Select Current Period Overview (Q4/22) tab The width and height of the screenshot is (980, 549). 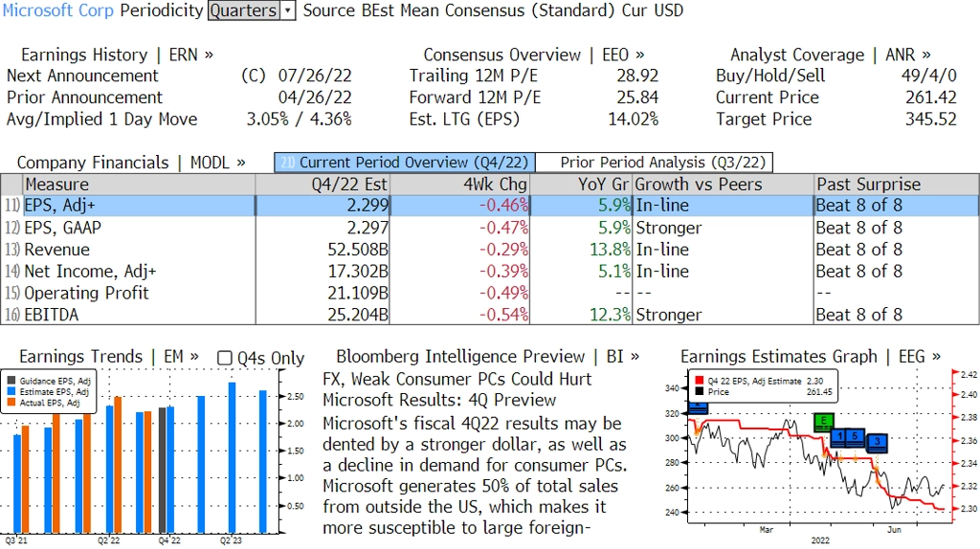click(405, 163)
